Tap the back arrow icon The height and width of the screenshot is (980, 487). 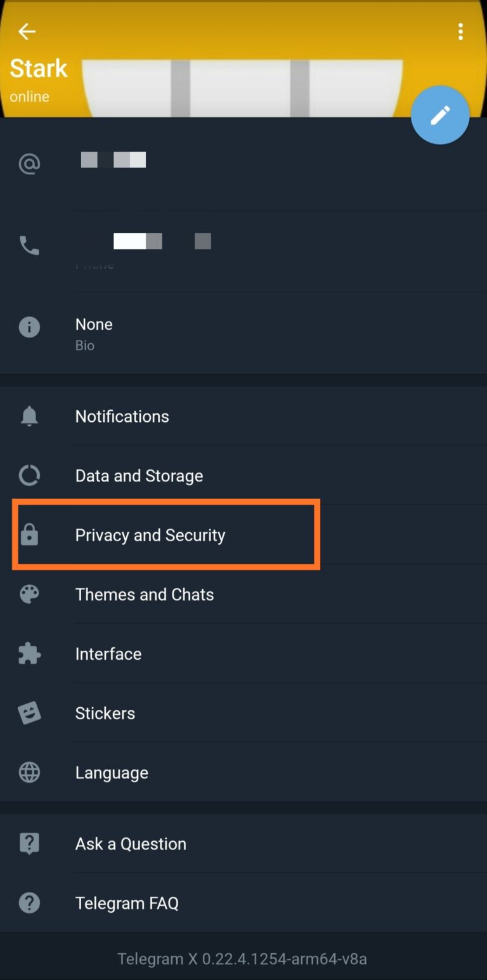[27, 31]
